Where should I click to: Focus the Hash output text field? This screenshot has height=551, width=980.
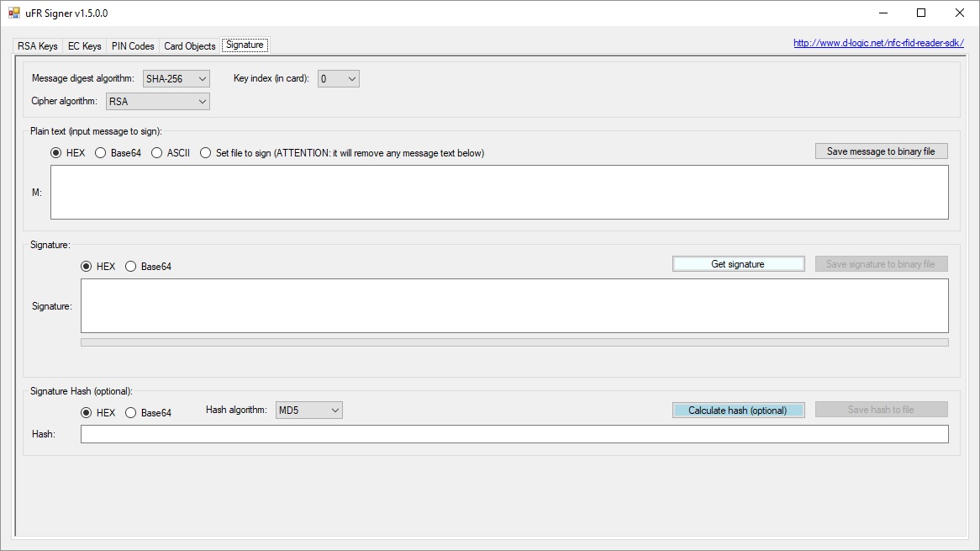pyautogui.click(x=514, y=434)
